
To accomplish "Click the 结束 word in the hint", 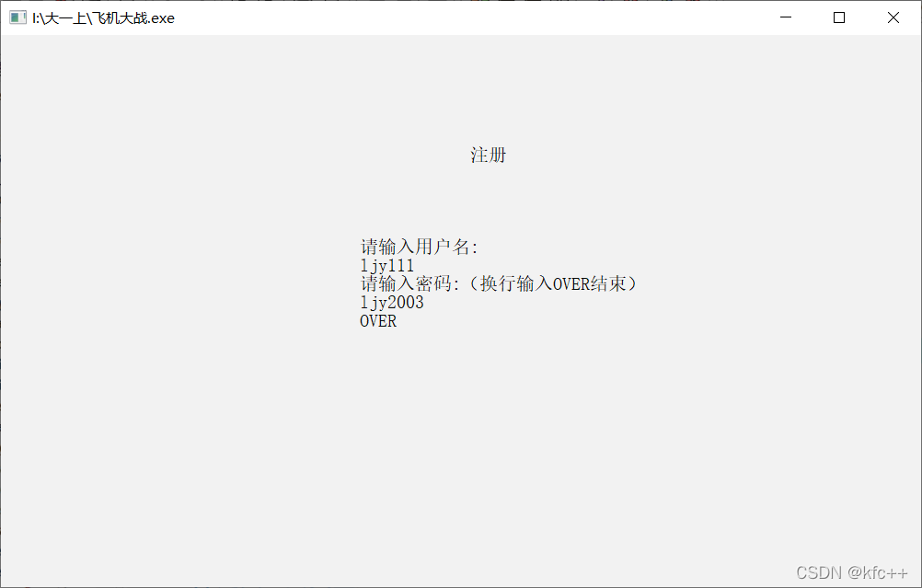I will click(x=608, y=284).
